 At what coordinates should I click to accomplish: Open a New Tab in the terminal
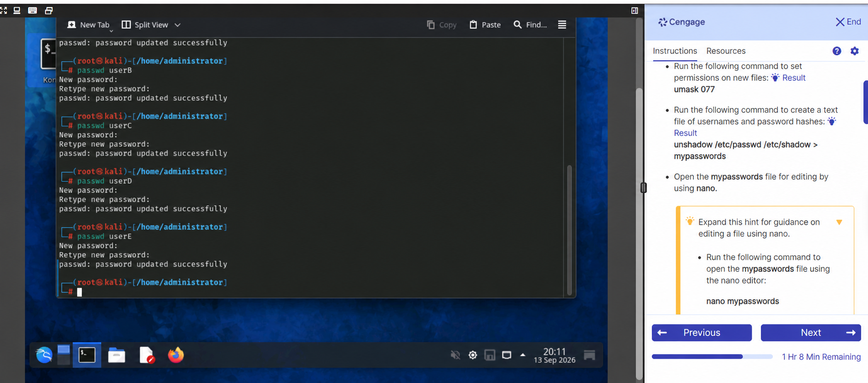tap(88, 25)
